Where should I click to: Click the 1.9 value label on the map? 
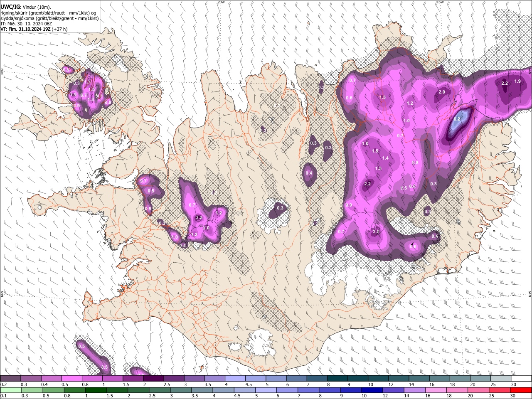(x=517, y=81)
